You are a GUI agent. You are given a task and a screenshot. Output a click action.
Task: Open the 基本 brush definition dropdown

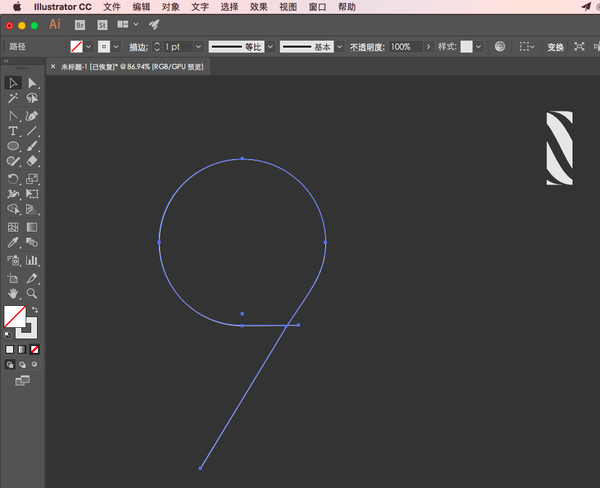tap(338, 47)
